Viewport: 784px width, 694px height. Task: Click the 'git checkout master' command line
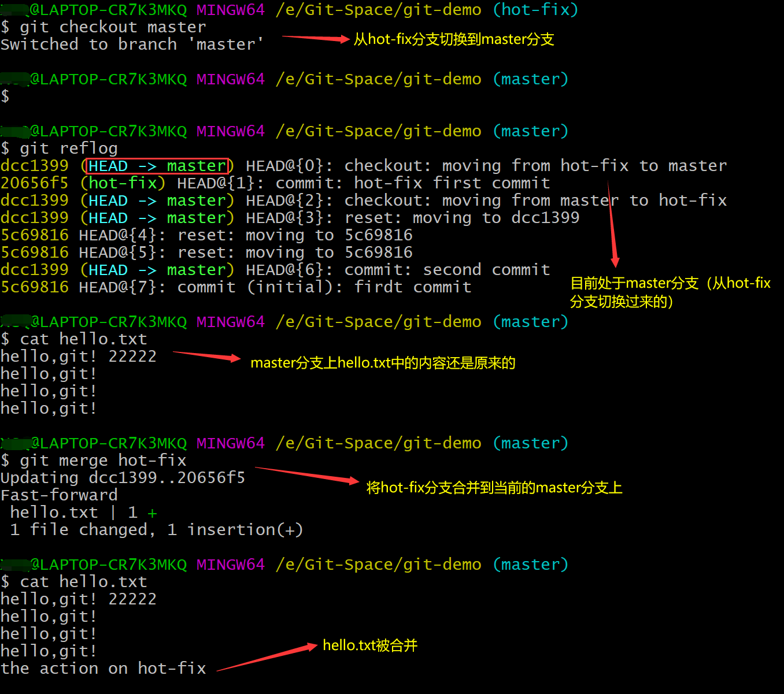tap(103, 27)
